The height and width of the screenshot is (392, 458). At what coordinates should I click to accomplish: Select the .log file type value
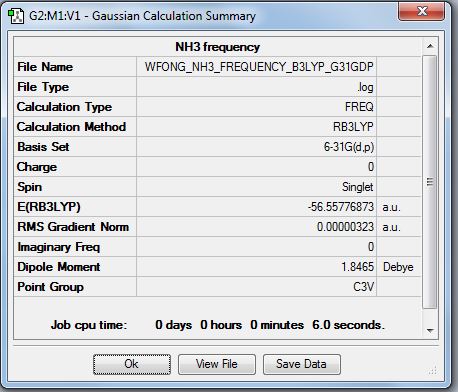pyautogui.click(x=365, y=87)
